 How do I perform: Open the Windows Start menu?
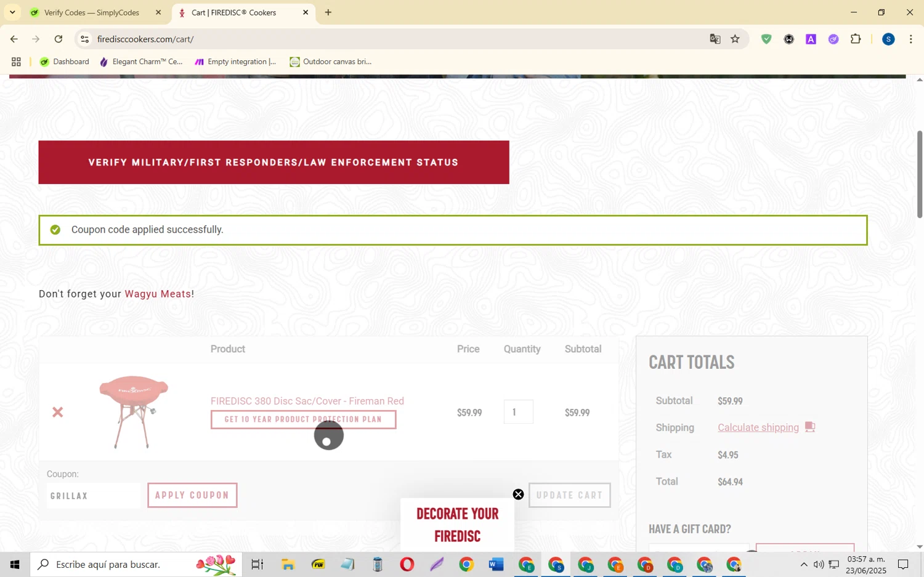click(x=15, y=564)
